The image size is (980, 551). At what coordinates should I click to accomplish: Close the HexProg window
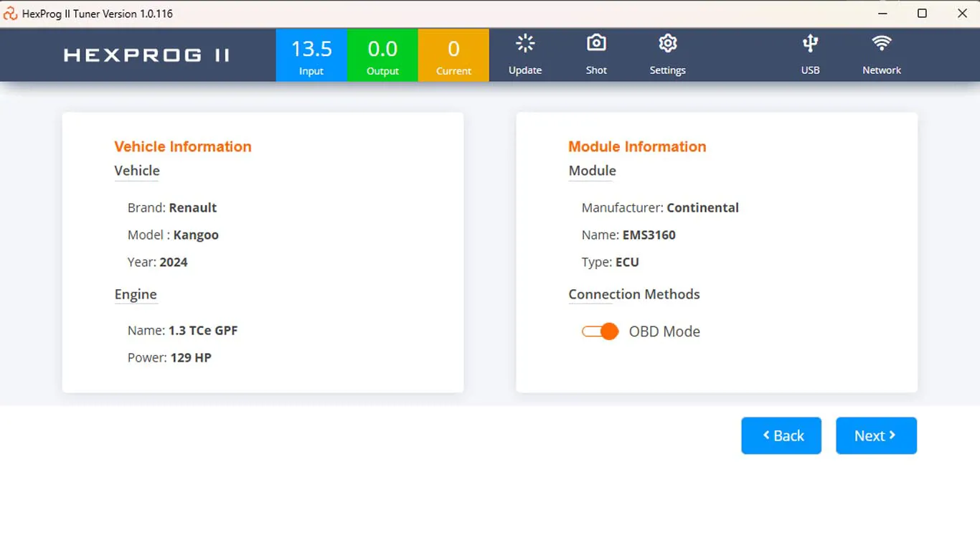pos(962,14)
